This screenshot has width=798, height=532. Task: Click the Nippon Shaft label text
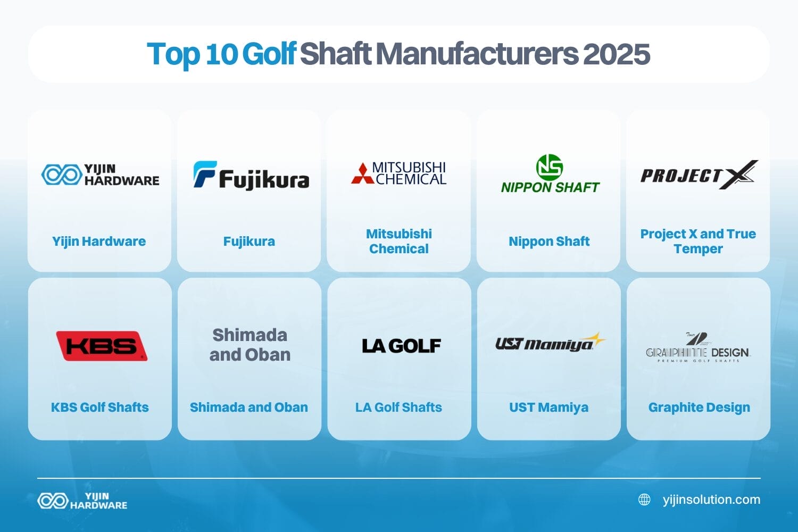549,241
